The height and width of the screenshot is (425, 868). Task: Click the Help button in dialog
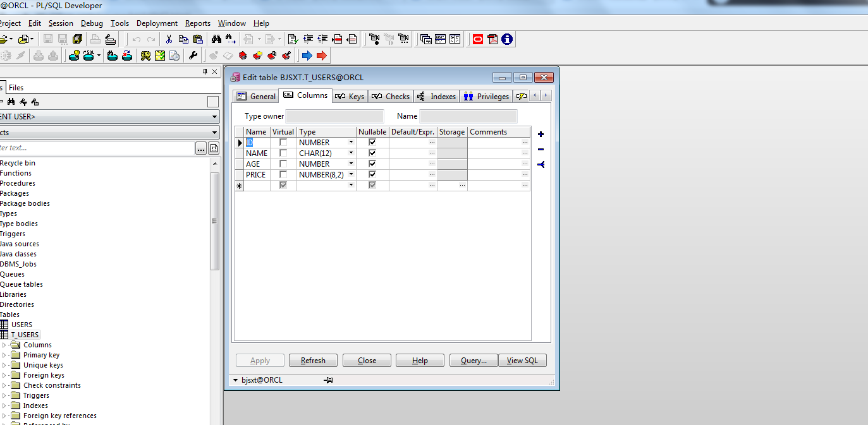pyautogui.click(x=420, y=361)
